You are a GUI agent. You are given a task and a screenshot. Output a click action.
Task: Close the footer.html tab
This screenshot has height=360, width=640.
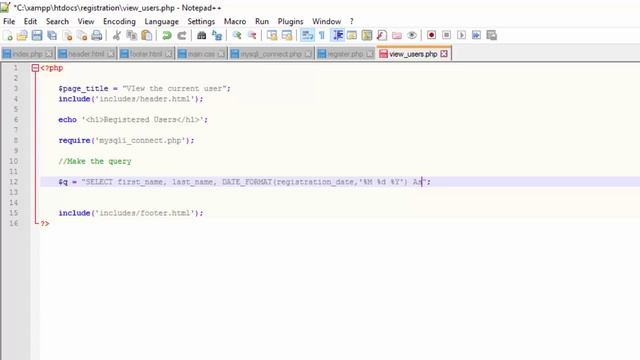pyautogui.click(x=169, y=54)
